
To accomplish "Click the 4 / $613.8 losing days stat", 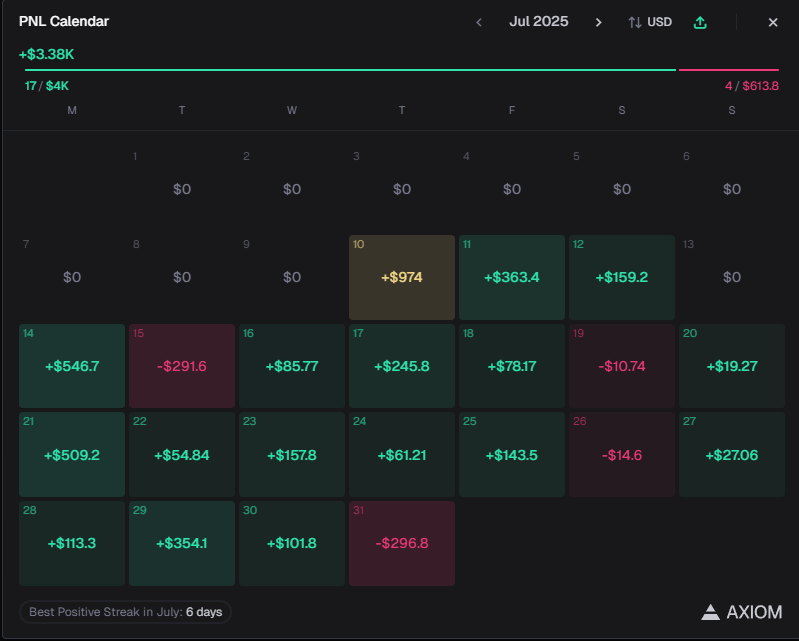I will pos(752,86).
